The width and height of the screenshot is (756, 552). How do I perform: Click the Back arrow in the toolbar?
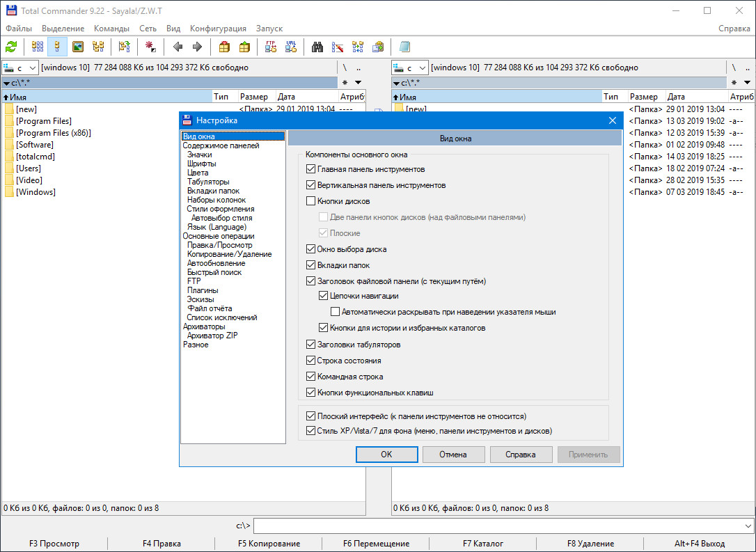(178, 47)
